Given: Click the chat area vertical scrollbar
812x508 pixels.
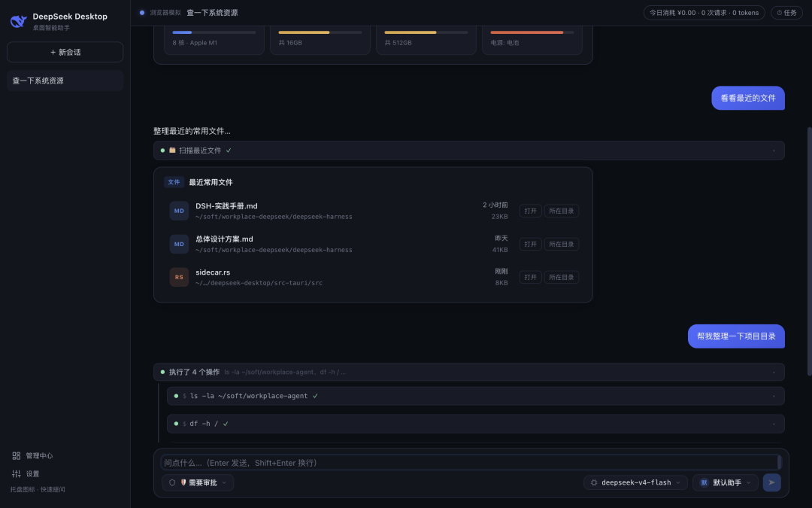Looking at the screenshot, I should click(x=809, y=251).
